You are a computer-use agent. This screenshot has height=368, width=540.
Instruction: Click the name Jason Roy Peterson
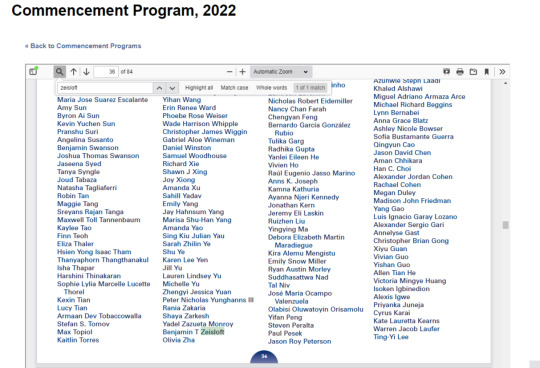(300, 341)
